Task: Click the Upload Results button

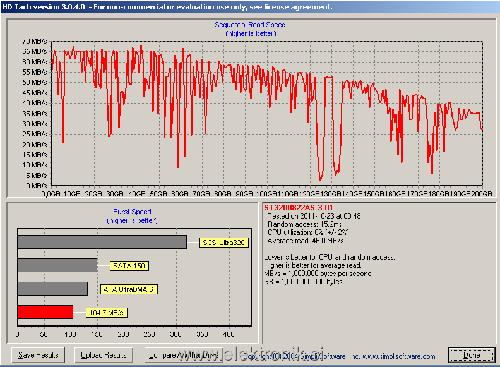Action: click(x=103, y=355)
